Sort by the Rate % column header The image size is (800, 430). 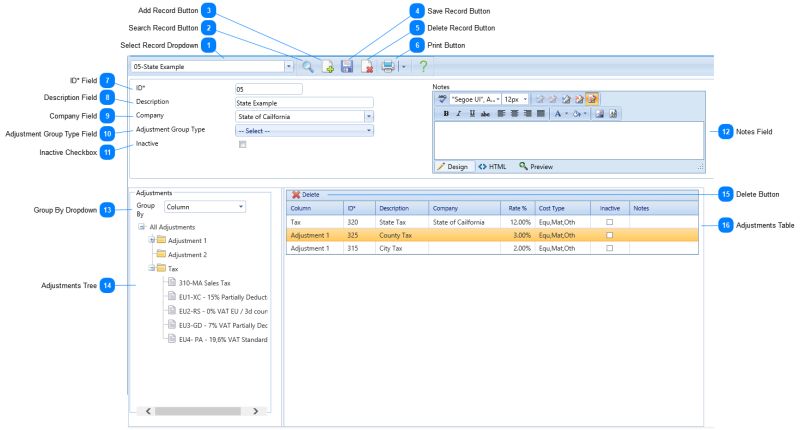point(517,208)
